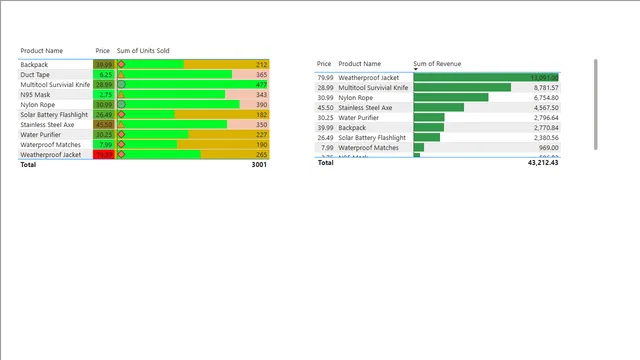Click the revenue value 4,567.50
640x360 pixels.
[x=546, y=108]
